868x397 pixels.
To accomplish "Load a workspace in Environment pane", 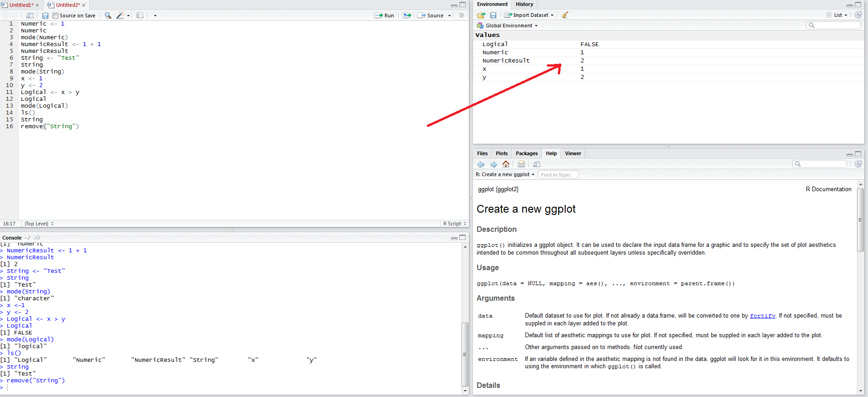I will coord(481,15).
